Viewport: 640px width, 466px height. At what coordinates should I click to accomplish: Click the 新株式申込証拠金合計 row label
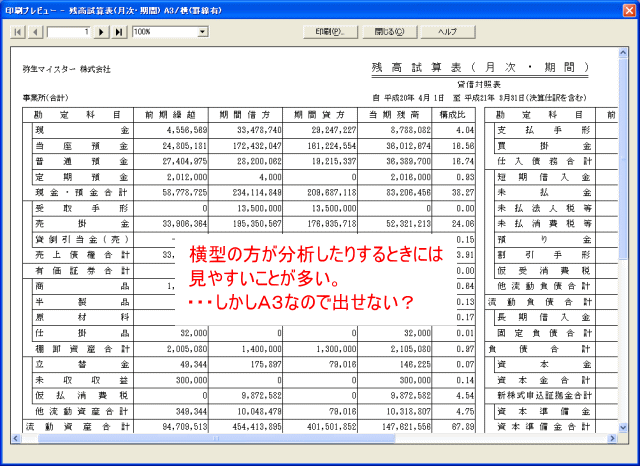[x=544, y=396]
